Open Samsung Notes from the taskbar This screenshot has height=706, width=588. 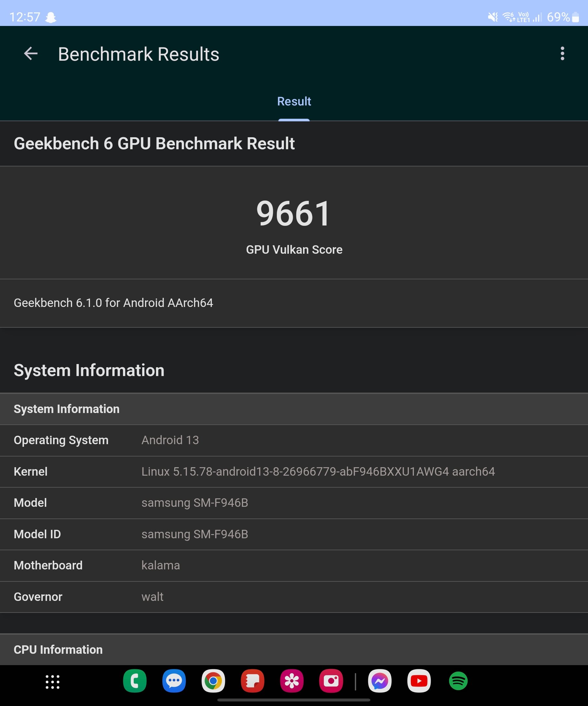pyautogui.click(x=252, y=681)
